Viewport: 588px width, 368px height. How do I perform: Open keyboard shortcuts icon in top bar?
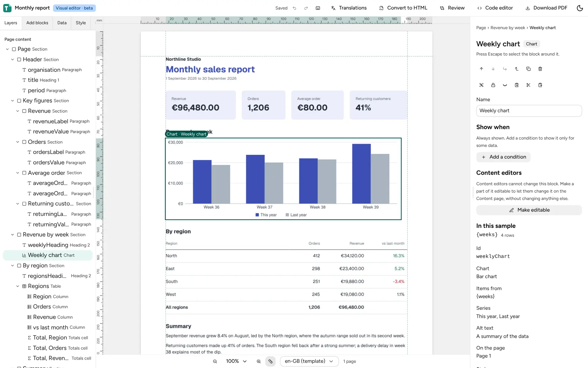click(318, 8)
